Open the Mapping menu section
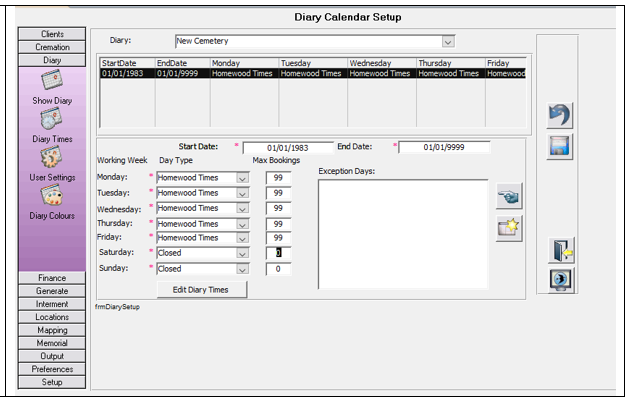Viewport: 626px width, 398px height. (x=52, y=330)
